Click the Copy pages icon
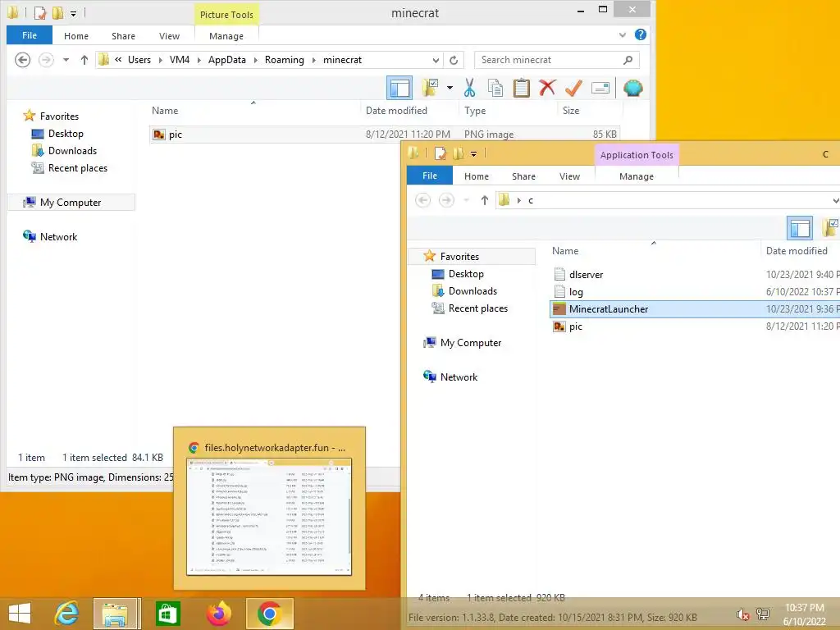Screen dimensions: 840x630 pyautogui.click(x=495, y=88)
